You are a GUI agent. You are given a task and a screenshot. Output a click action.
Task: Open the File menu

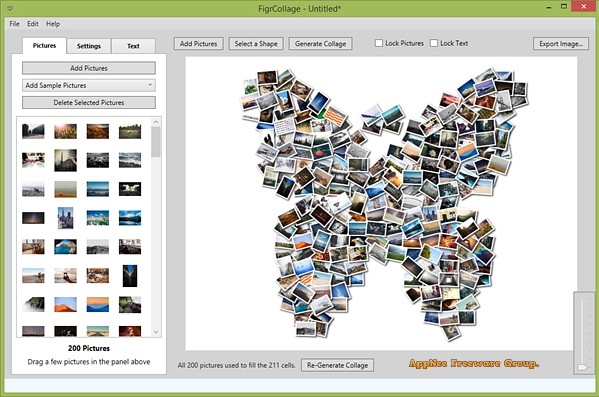click(14, 24)
